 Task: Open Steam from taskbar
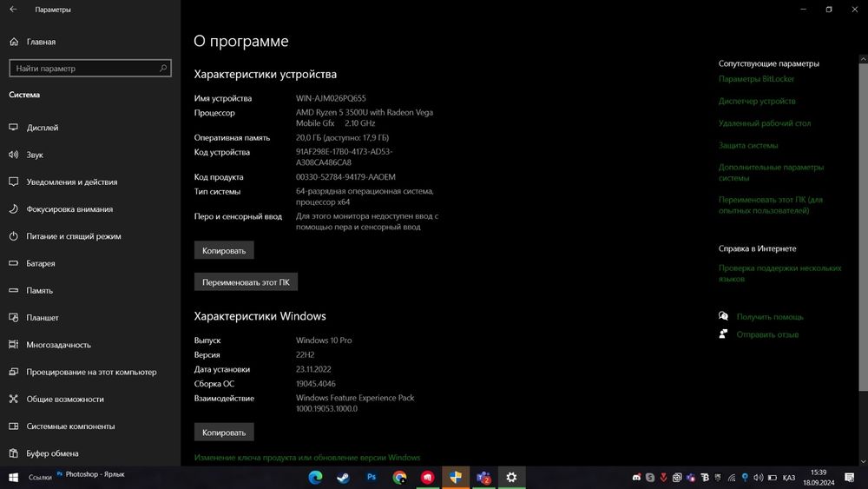(x=343, y=478)
